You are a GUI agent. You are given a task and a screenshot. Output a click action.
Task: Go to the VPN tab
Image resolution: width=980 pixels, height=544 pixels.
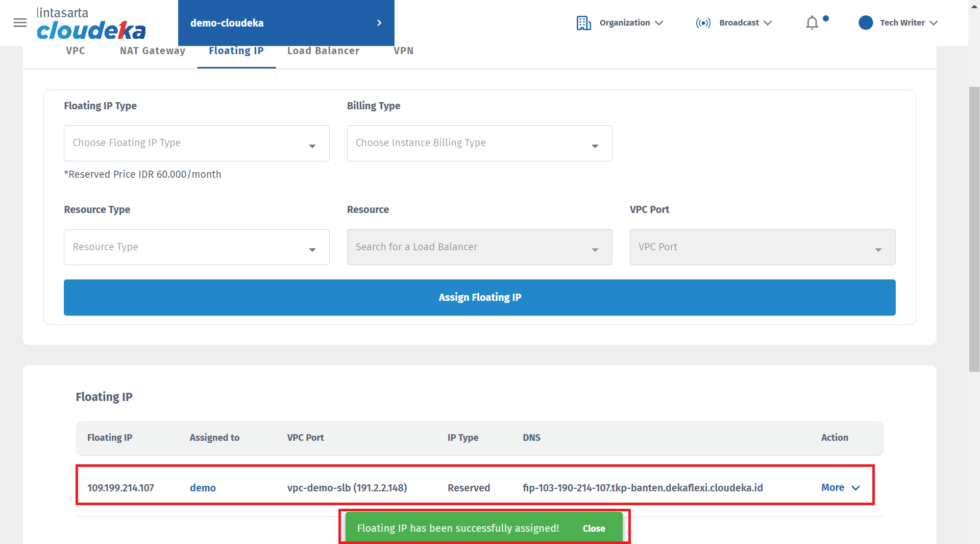coord(403,51)
